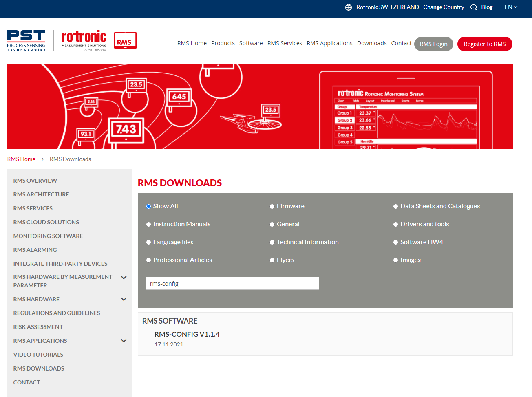Click the RMS SOFTWARE section heading

click(x=170, y=321)
